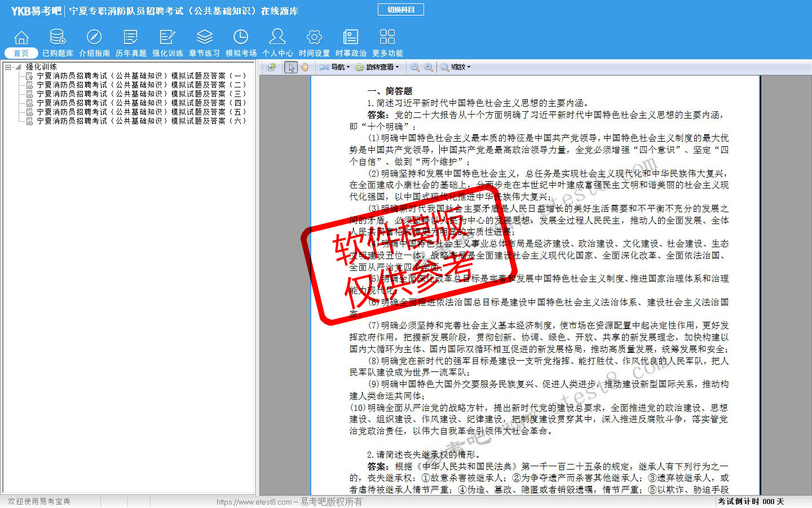Open 历年真题 past exam papers
The width and height of the screenshot is (812, 508).
pyautogui.click(x=131, y=43)
